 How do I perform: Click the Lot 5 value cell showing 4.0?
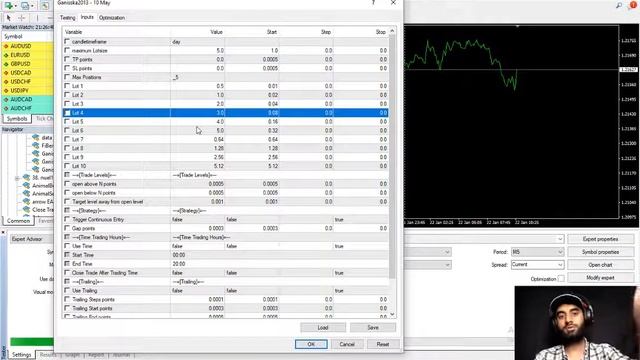point(198,122)
